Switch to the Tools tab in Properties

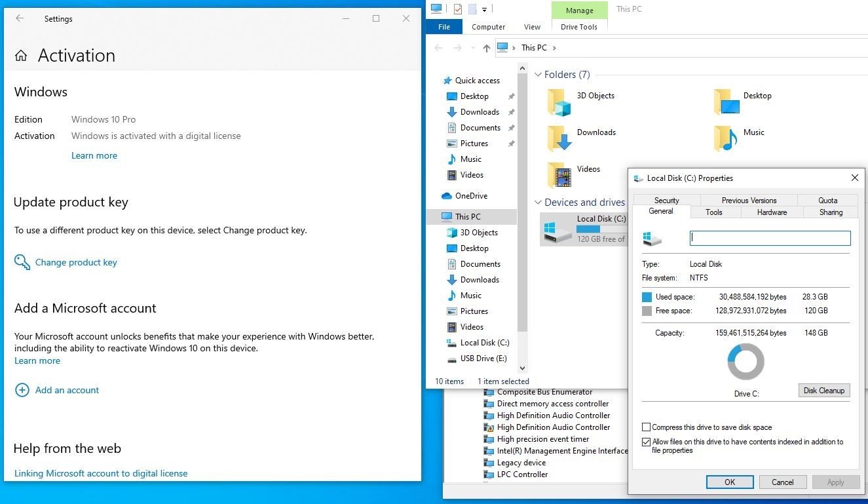714,212
